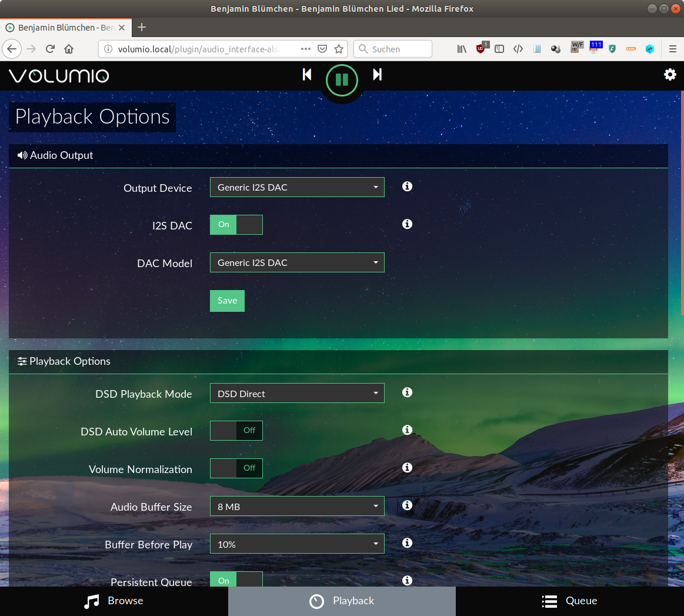Screen dimensions: 684x616
Task: Switch to the Browse tab
Action: pyautogui.click(x=114, y=601)
